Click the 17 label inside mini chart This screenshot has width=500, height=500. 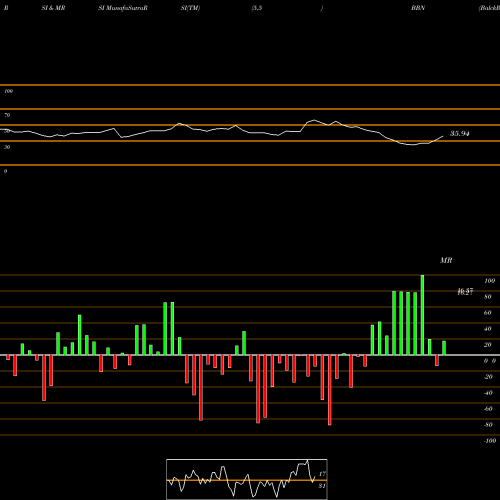322,474
